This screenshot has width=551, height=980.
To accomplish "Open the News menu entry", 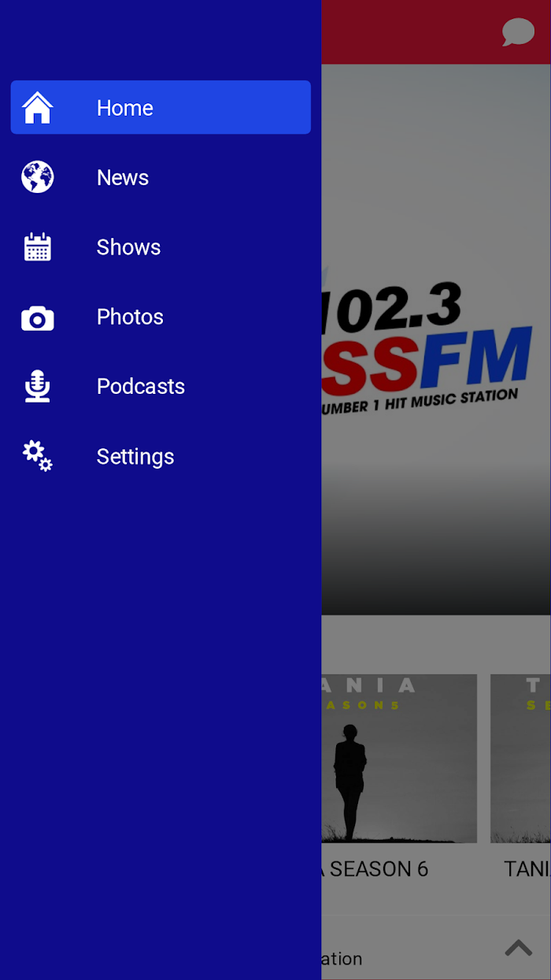I will 122,177.
